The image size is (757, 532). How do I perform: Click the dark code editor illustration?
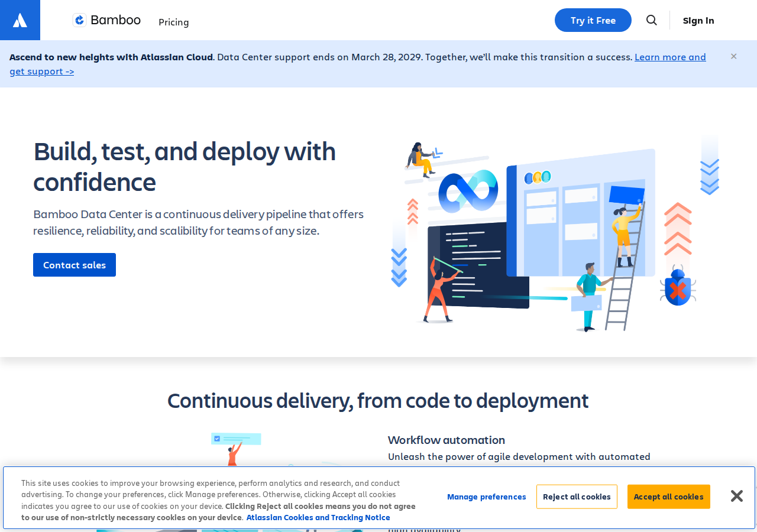click(478, 265)
